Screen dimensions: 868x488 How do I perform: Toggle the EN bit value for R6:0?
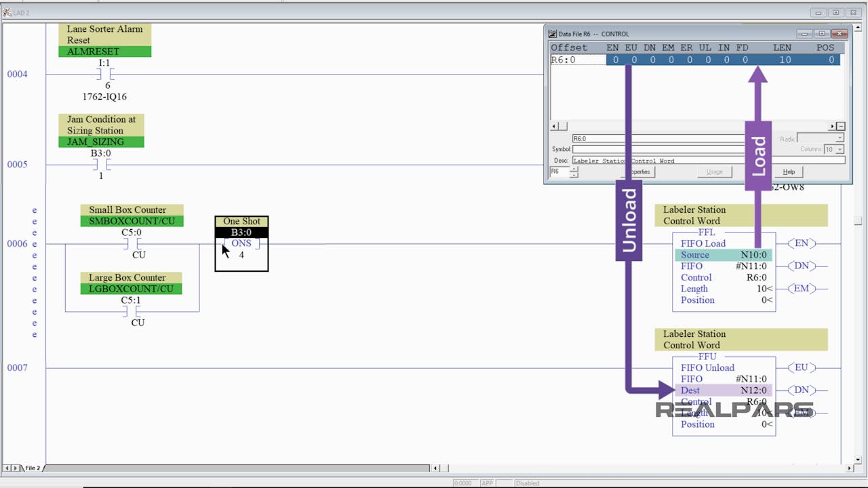click(615, 60)
